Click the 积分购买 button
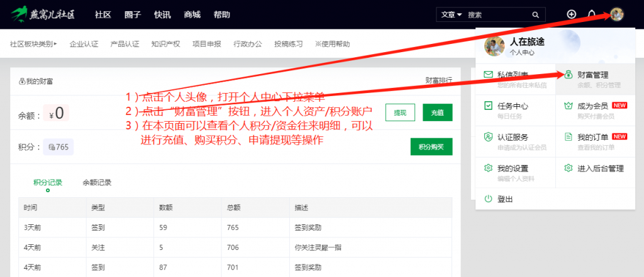644x277 pixels. point(431,146)
